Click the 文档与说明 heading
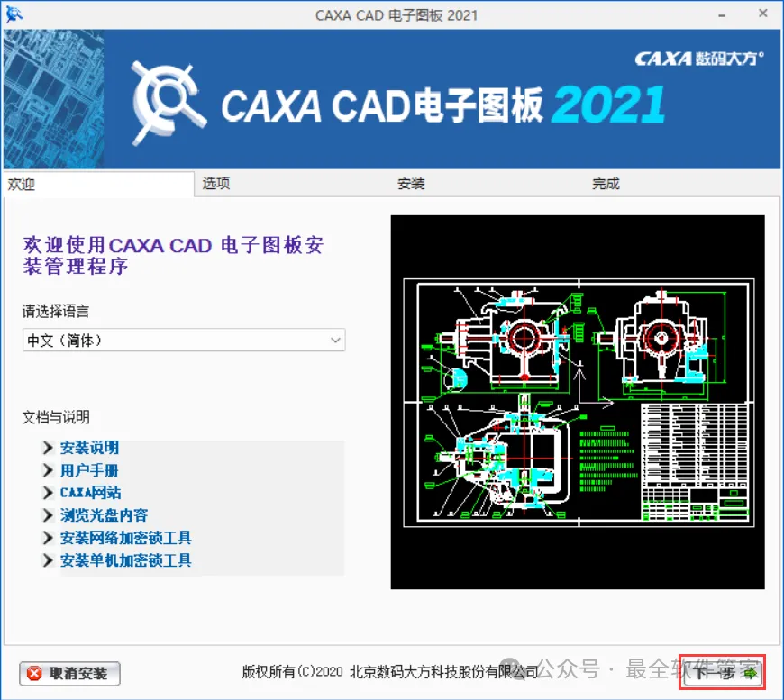Viewport: 784px width, 700px height. click(56, 417)
